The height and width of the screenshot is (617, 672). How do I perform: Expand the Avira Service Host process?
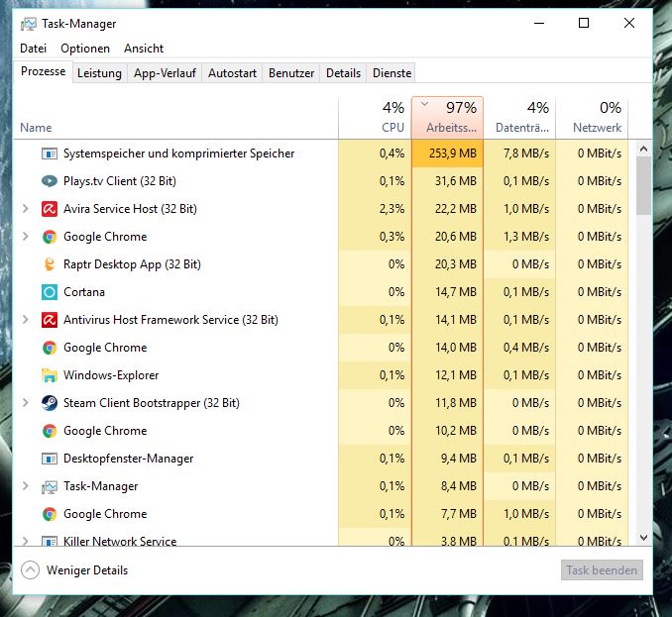point(26,209)
